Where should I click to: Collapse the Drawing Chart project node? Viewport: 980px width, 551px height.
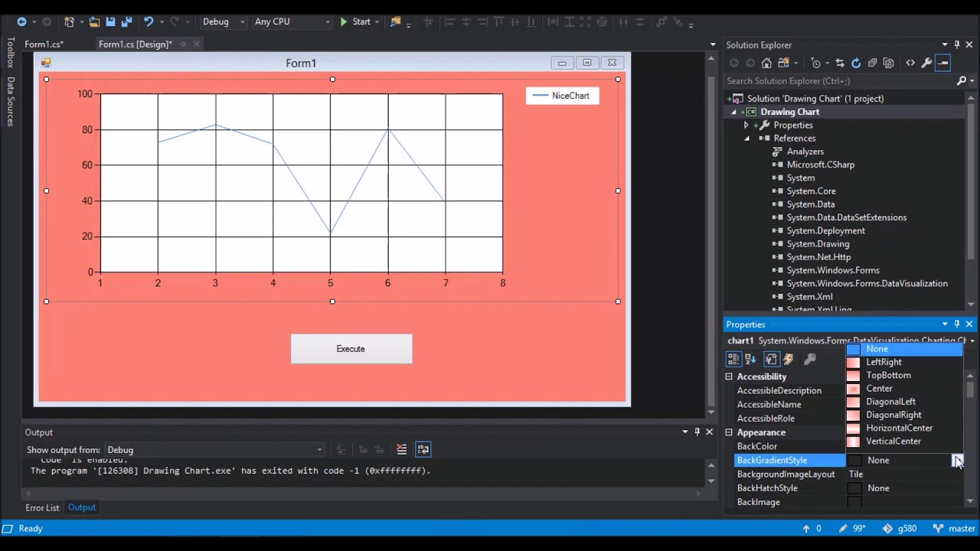[733, 112]
